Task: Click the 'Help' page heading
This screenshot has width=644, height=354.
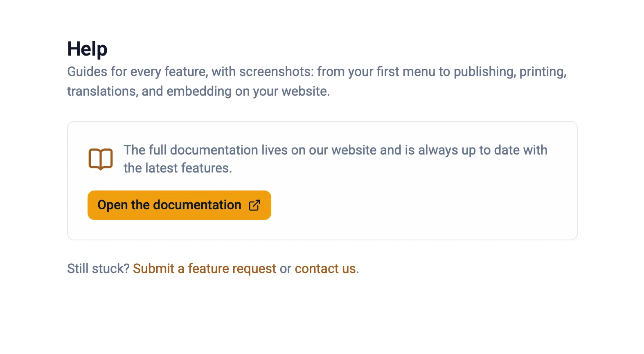Action: (87, 49)
